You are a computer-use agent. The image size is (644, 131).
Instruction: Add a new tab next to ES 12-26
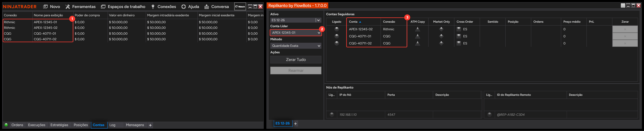click(295, 124)
